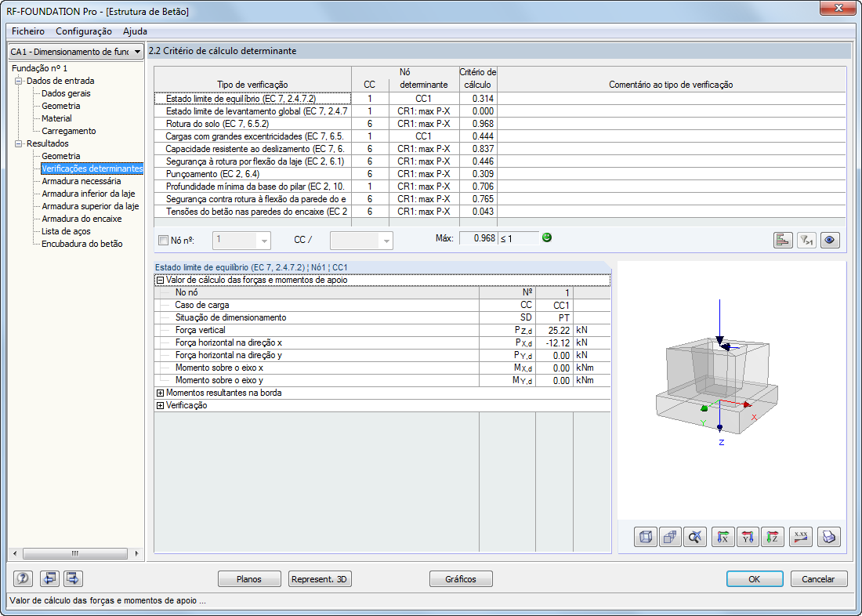862x616 pixels.
Task: Click the Tipo de verificação column header
Action: (253, 78)
